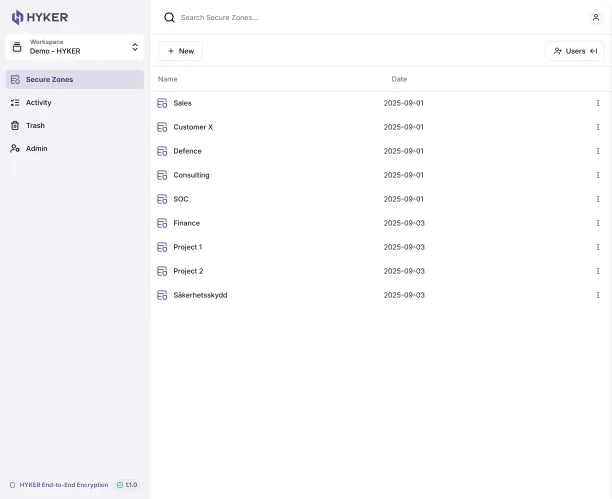Click the search magnifier icon
This screenshot has height=499, width=612.
coord(169,18)
